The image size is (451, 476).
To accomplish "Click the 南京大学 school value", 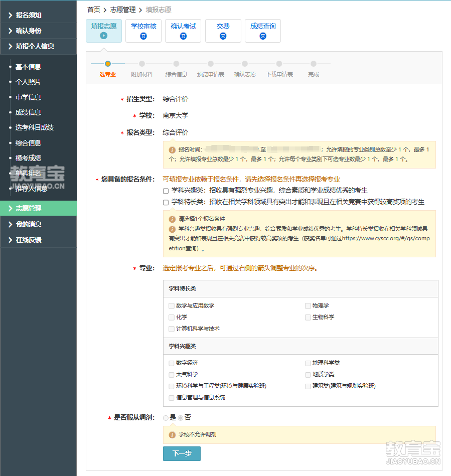I will click(176, 116).
